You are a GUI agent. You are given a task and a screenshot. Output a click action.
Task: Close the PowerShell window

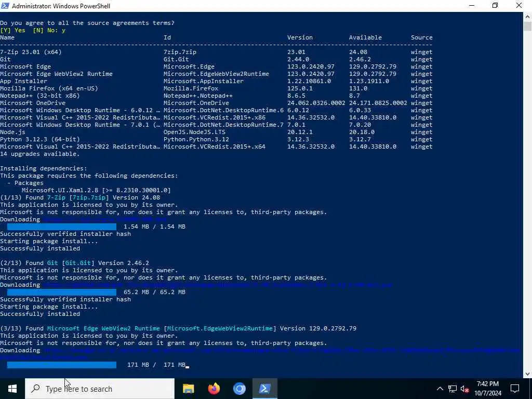[519, 5]
